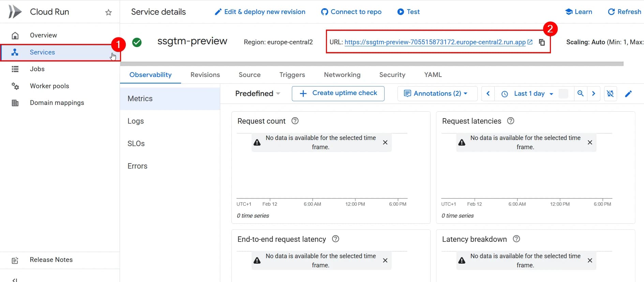Click the Latency breakdown chart title

[475, 239]
